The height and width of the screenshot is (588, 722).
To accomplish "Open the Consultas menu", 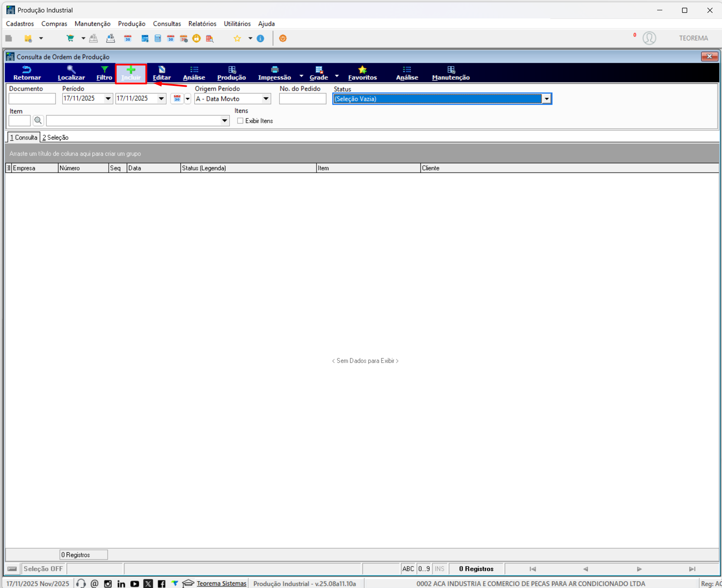I will (x=167, y=24).
